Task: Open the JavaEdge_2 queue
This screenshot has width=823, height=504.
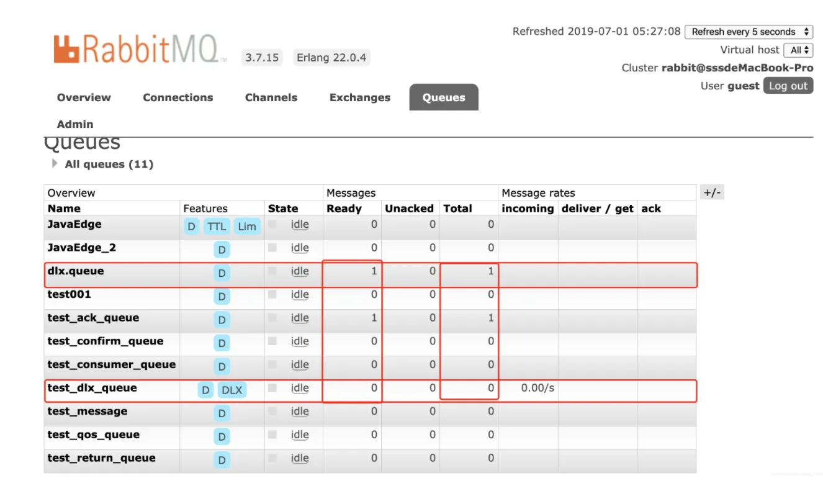Action: click(x=81, y=248)
